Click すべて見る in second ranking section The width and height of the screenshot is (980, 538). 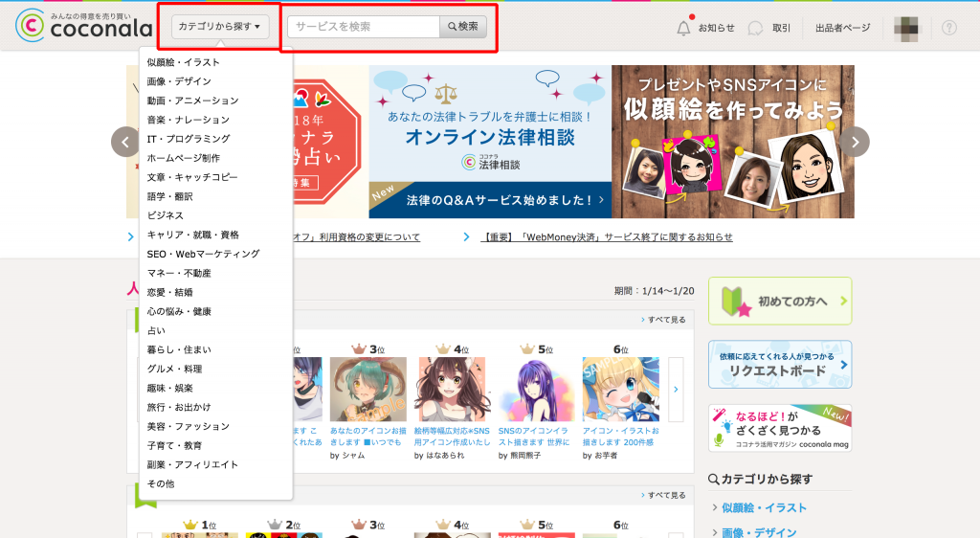tap(664, 496)
